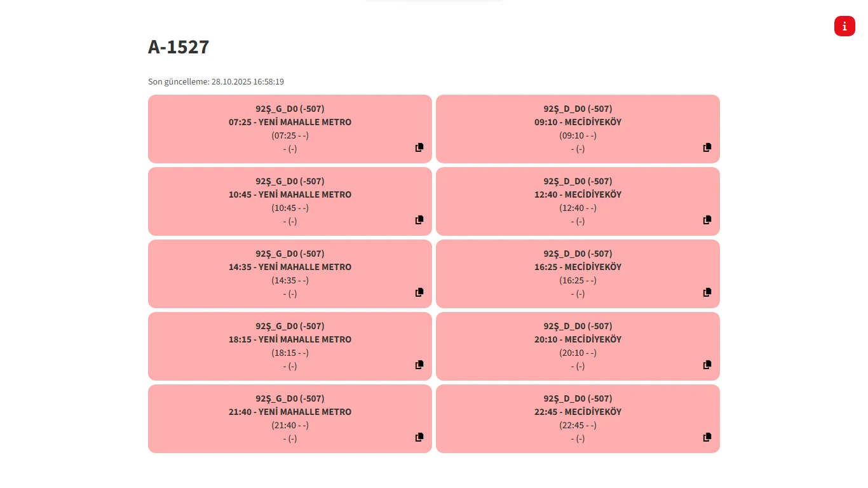Open the 12:40 - MECİDİYEKÖY departure card
Screen dimensions: 868x488
point(578,194)
